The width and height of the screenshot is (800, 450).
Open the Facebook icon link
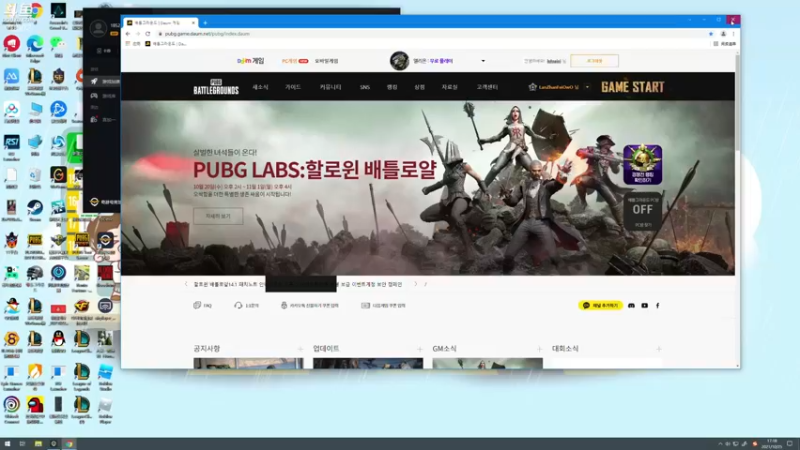pos(658,306)
